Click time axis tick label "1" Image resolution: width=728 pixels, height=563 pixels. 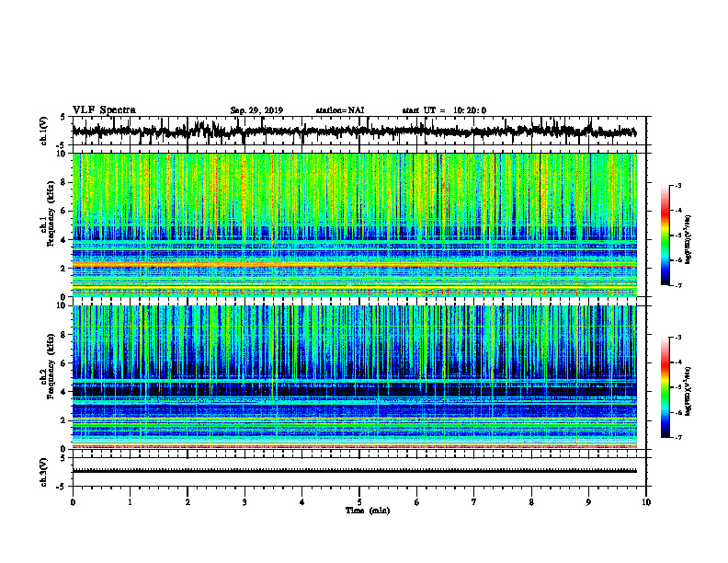tap(130, 502)
